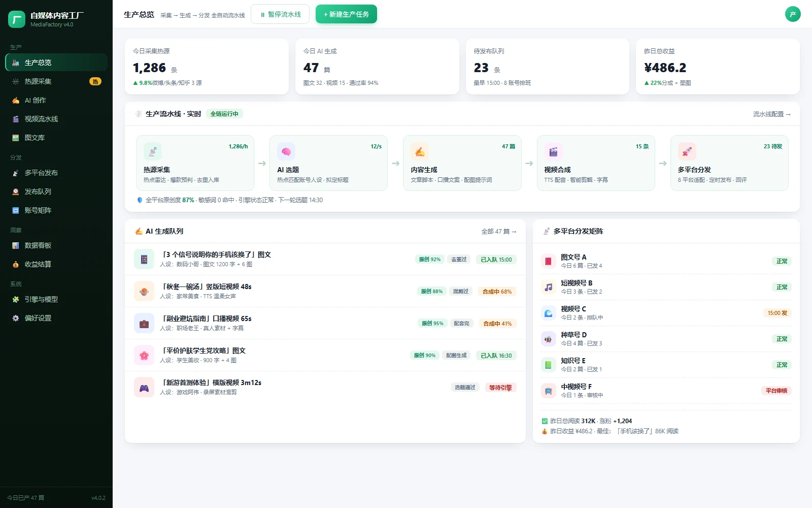
Task: Click the soup icon of 秋冬一碗汤 item
Action: coord(144,291)
